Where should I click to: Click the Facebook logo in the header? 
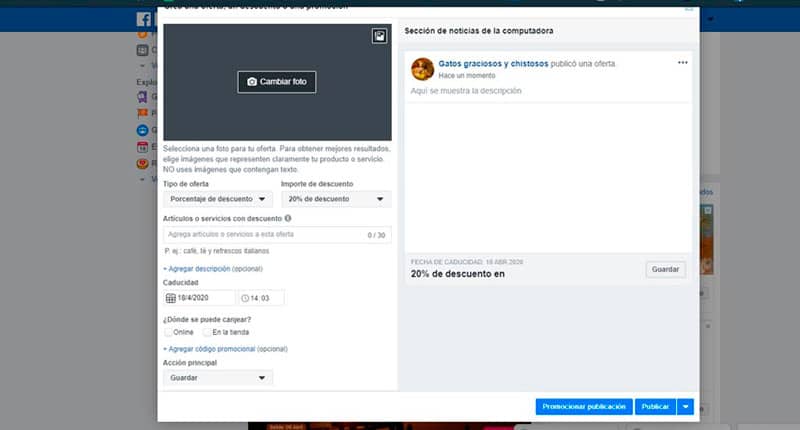click(144, 19)
